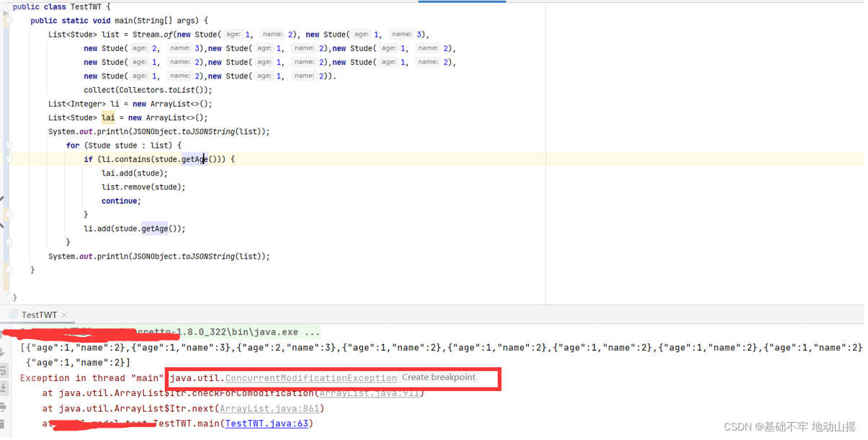Image resolution: width=868 pixels, height=440 pixels.
Task: Click the clear all trash icon
Action: [x=3, y=424]
